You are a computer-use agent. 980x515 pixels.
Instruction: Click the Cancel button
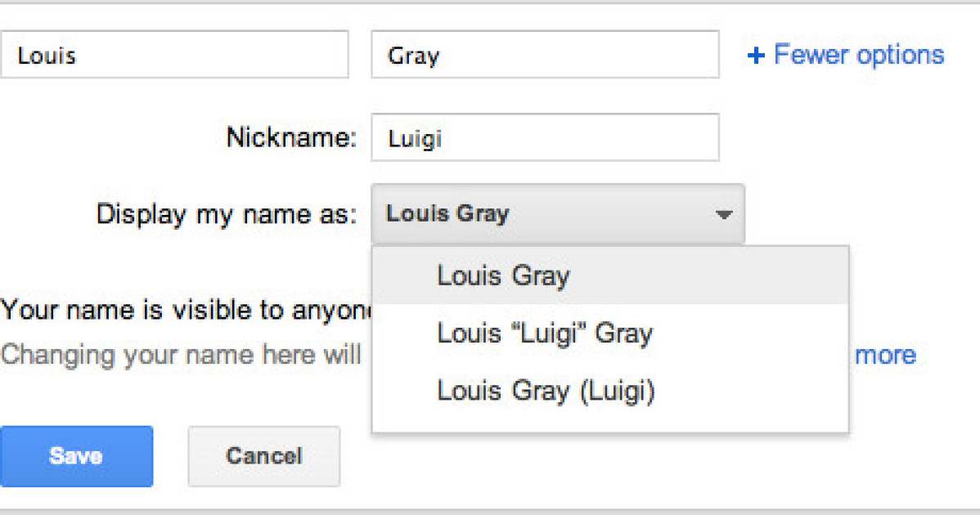tap(263, 456)
